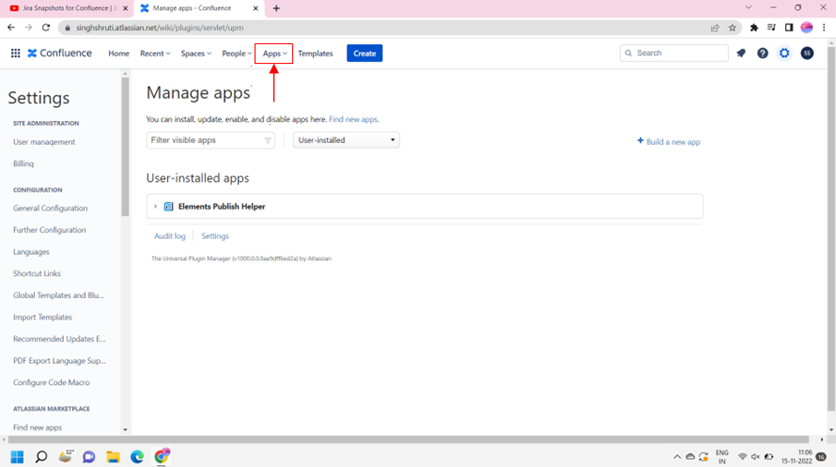Open Windows Start menu
This screenshot has width=836, height=467.
coord(17,457)
